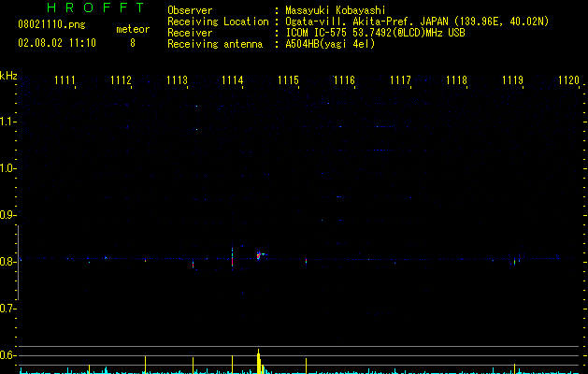
Task: Click time axis label 1120
Action: (569, 80)
